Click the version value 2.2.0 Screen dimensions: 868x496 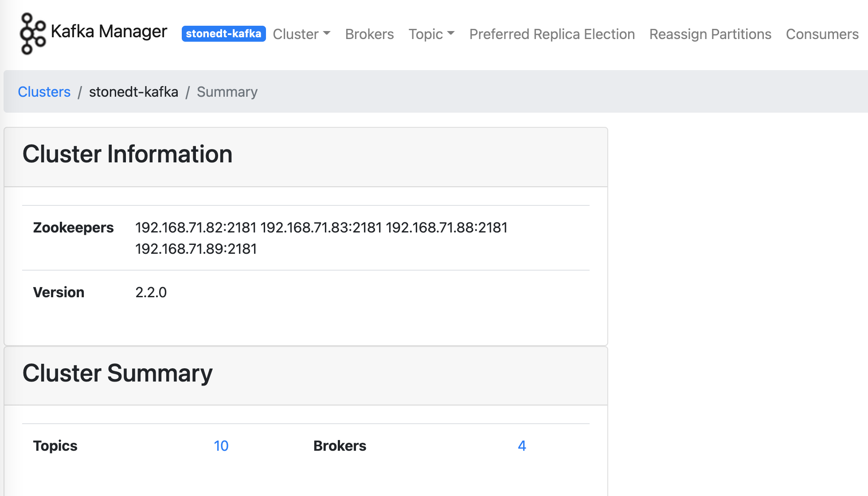[x=151, y=292]
